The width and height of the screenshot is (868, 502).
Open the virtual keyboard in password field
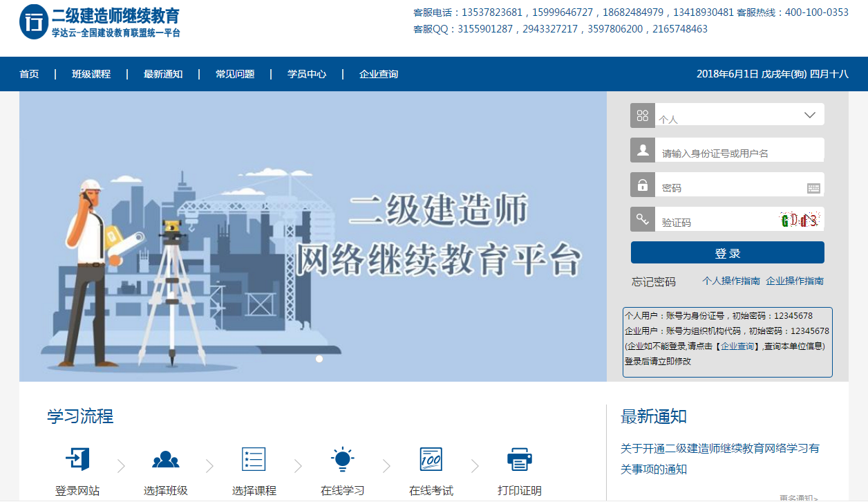point(813,188)
